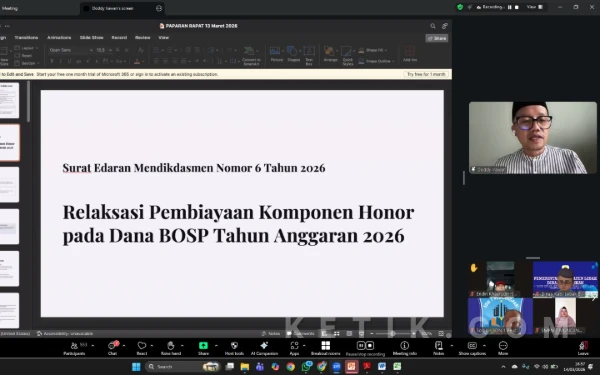Open the AI Companion panel
The height and width of the screenshot is (375, 600).
264,348
